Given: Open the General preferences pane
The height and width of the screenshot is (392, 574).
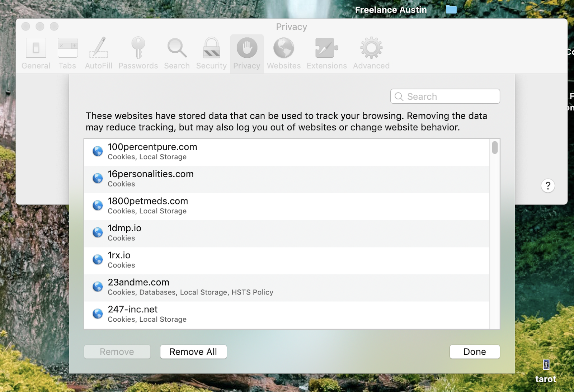Looking at the screenshot, I should tap(36, 53).
